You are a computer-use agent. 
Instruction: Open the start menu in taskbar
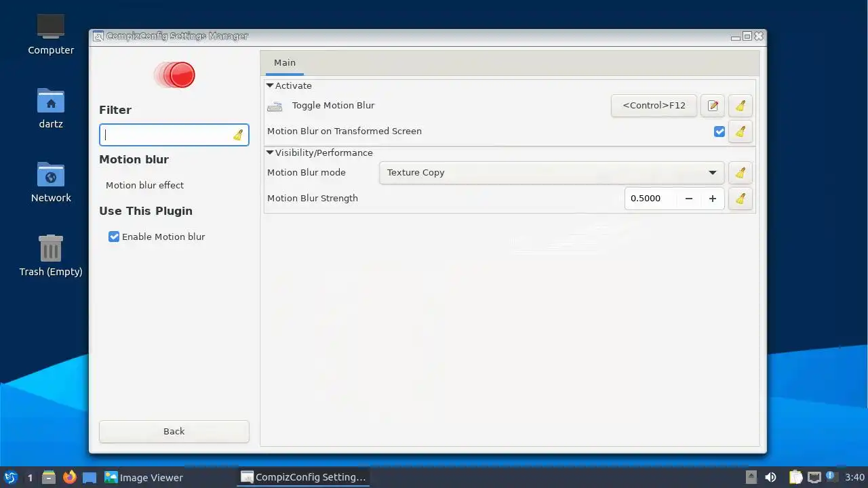coord(10,477)
